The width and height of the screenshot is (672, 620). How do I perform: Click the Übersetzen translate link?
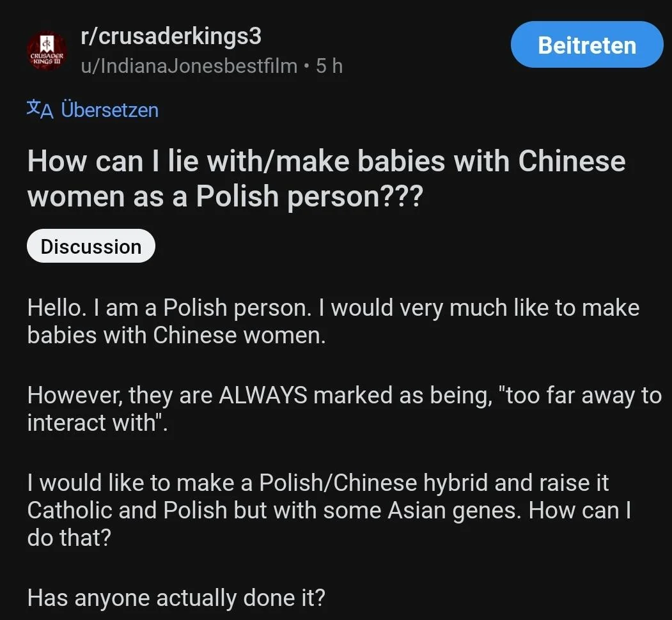(x=109, y=110)
